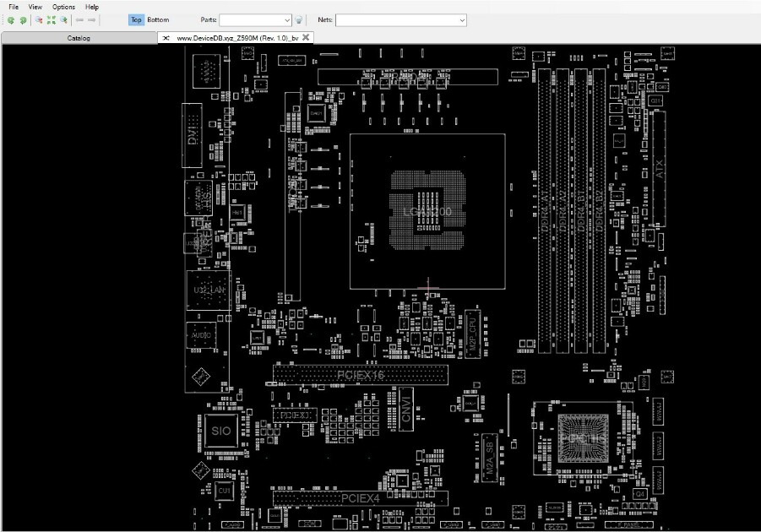Switch to the Top side of the board
This screenshot has width=761, height=532.
point(136,20)
